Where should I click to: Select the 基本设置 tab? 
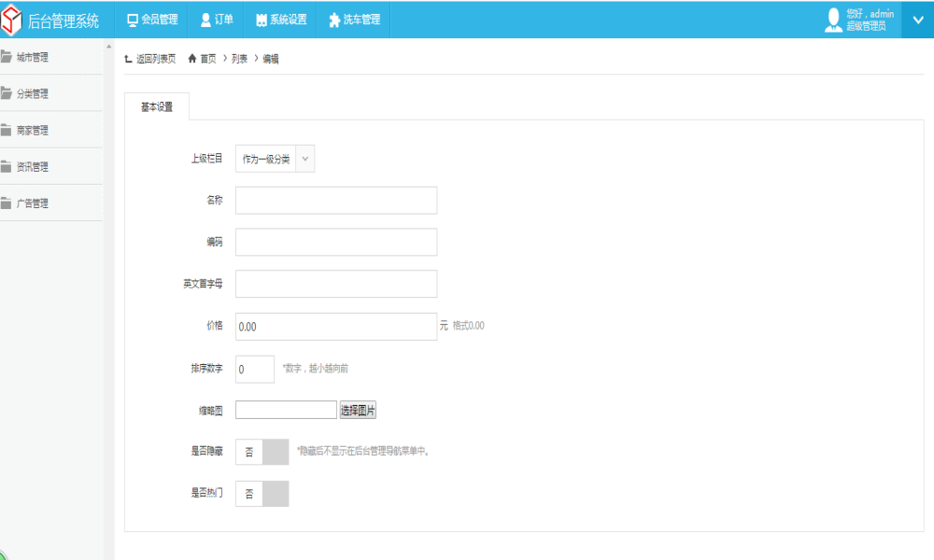click(x=157, y=107)
